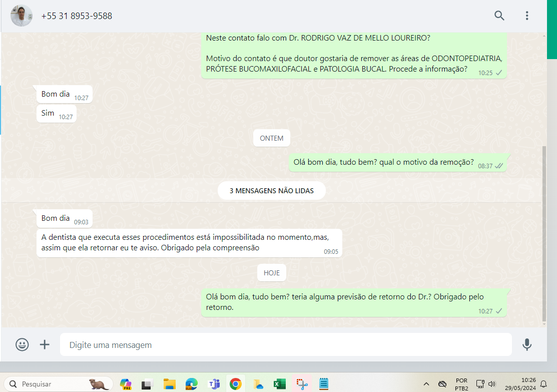Open the chat three-dot menu

tap(527, 16)
